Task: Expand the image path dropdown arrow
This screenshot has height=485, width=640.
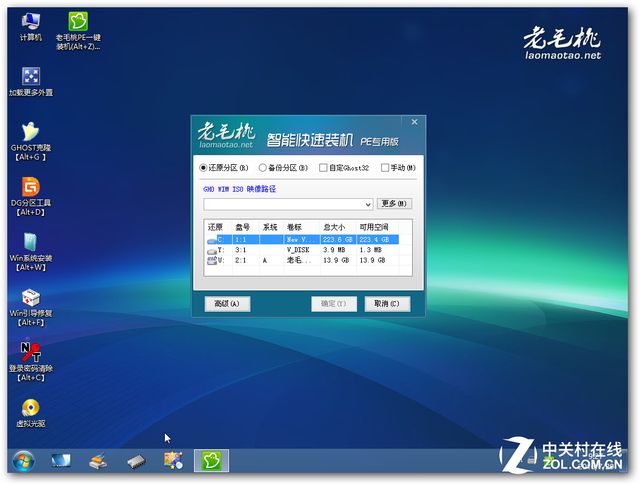Action: [368, 204]
